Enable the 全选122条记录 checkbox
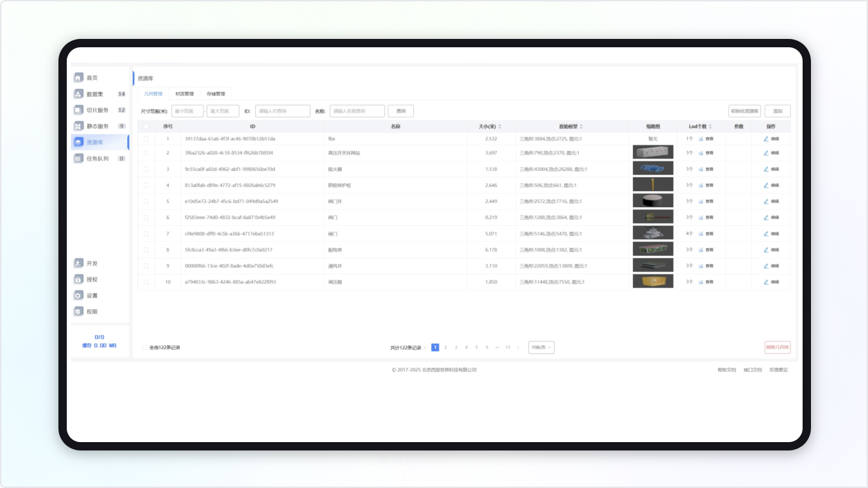 click(x=145, y=348)
